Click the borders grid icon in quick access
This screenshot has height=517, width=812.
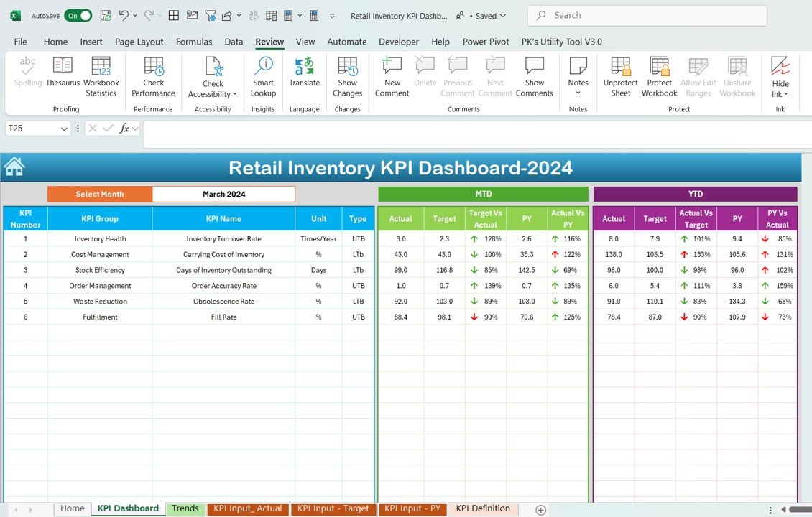coord(174,16)
